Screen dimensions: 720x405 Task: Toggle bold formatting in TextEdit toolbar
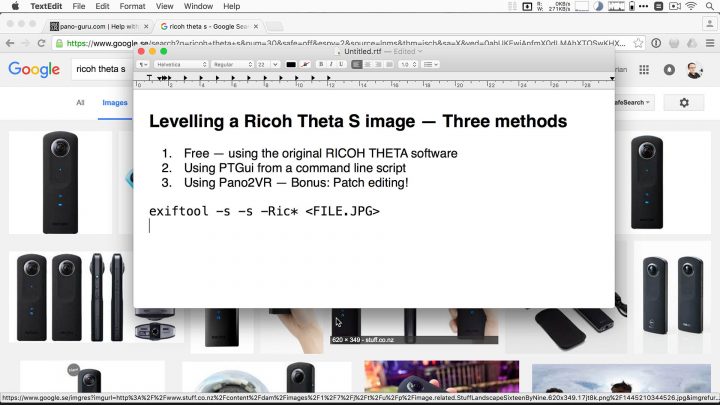(x=323, y=64)
